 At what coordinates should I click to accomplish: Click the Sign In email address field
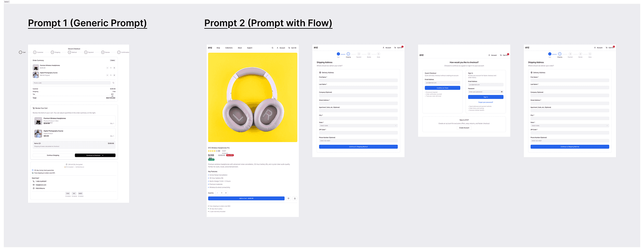[x=486, y=85]
